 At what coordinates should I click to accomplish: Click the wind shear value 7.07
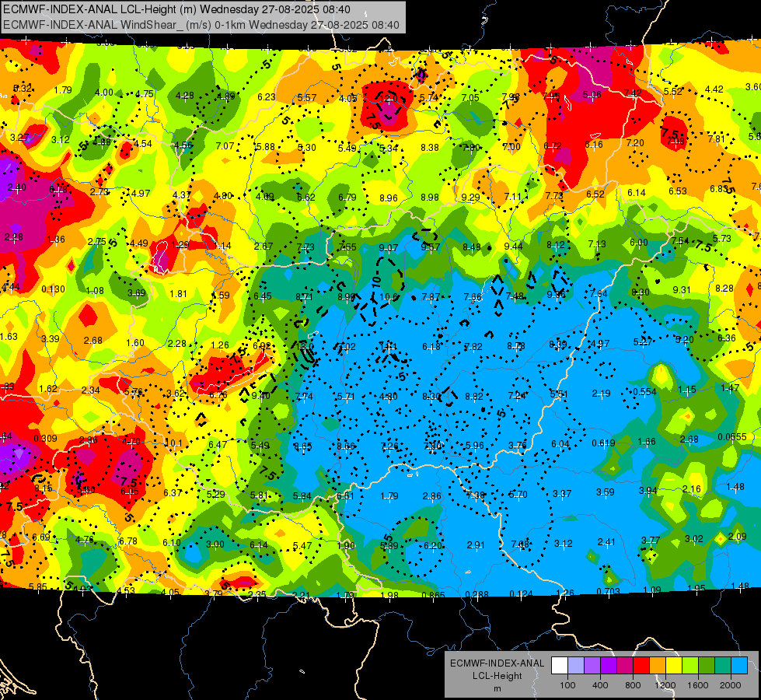225,146
